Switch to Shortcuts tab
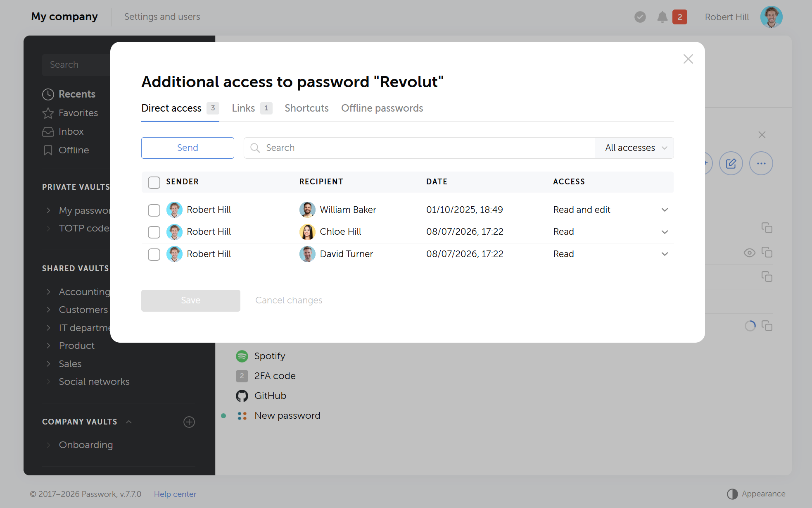 click(x=306, y=108)
